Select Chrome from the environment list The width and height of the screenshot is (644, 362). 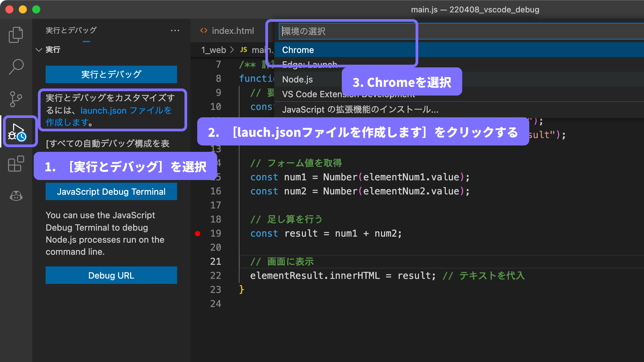click(x=298, y=50)
